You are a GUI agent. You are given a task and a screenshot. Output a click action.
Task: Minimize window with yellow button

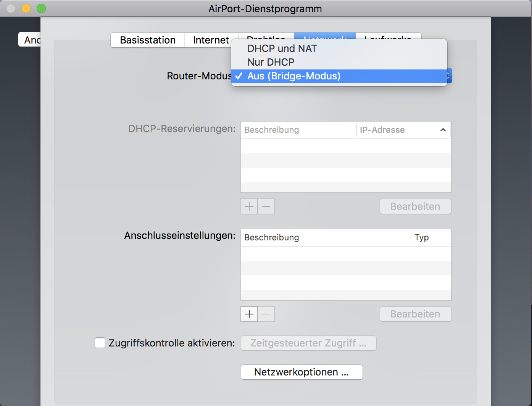26,8
